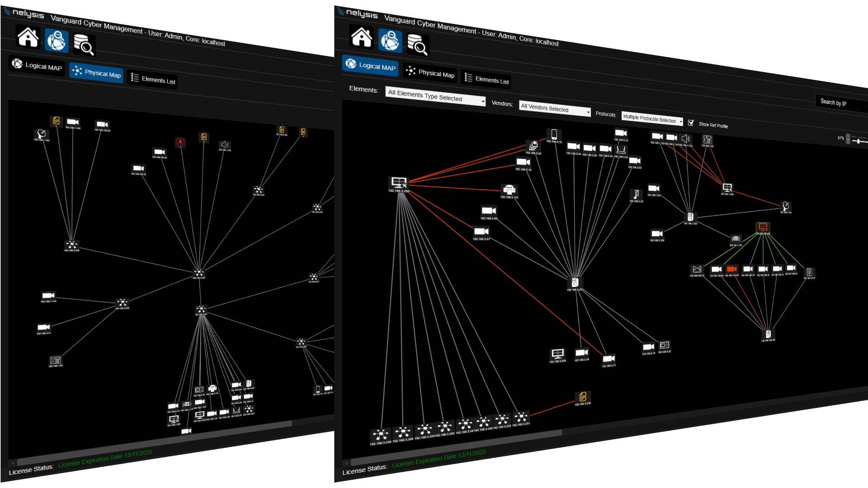Select switch node 192.168.3.246
Image resolution: width=868 pixels, height=488 pixels.
(x=381, y=436)
